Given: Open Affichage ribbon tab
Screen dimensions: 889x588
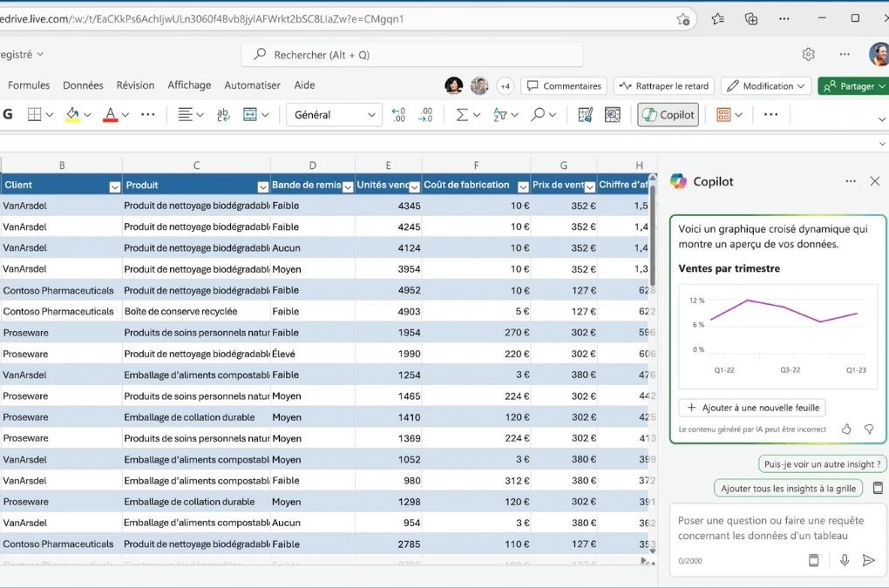Looking at the screenshot, I should tap(189, 85).
